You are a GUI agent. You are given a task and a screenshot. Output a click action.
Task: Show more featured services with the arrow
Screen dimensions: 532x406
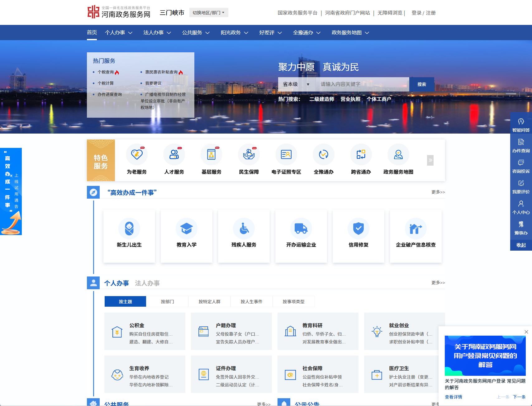(x=430, y=160)
